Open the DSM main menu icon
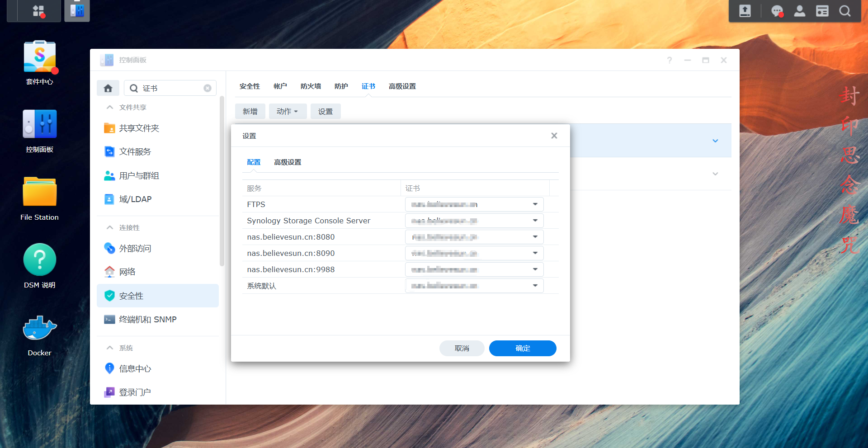The height and width of the screenshot is (448, 868). click(x=39, y=11)
